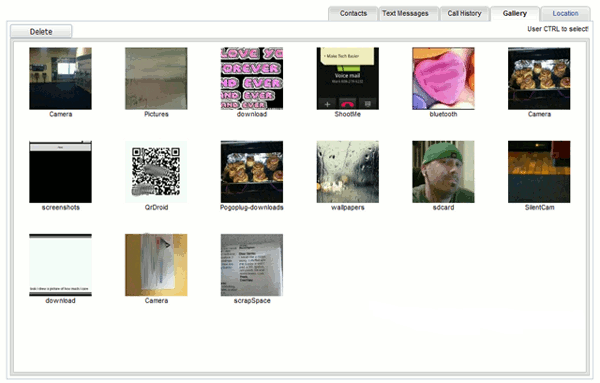Select the scrapSpace document thumbnail
Image resolution: width=600 pixels, height=383 pixels.
tap(252, 265)
